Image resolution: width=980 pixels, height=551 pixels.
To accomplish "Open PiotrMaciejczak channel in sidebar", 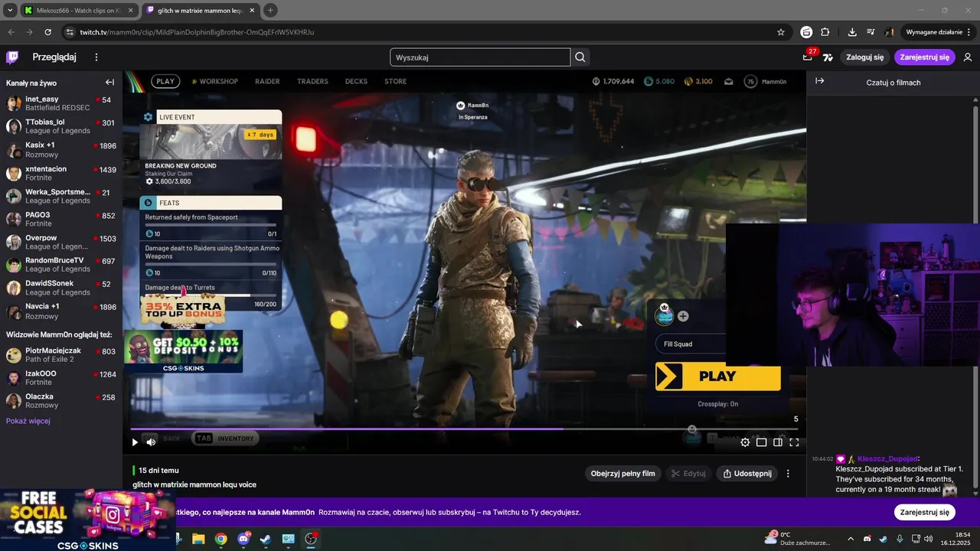I will coord(61,355).
